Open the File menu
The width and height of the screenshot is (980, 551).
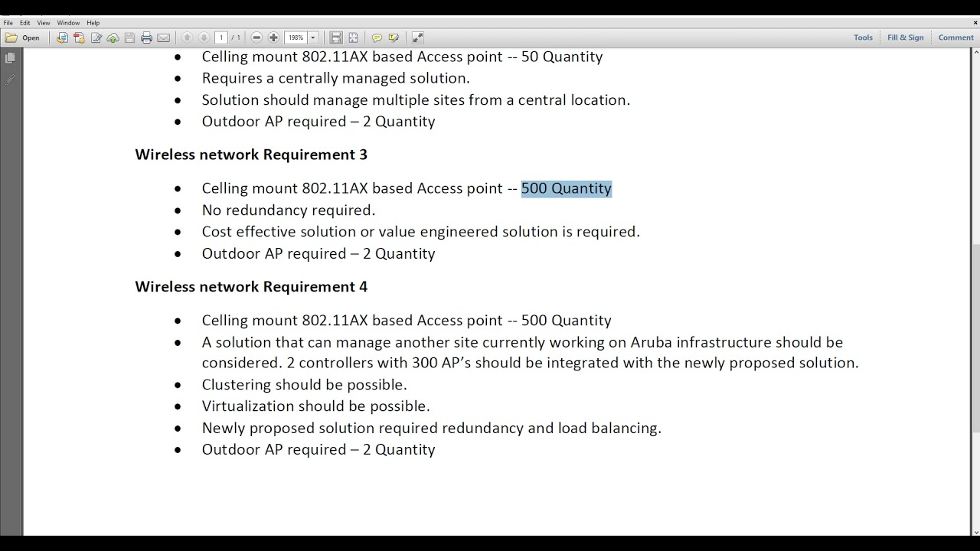tap(8, 23)
